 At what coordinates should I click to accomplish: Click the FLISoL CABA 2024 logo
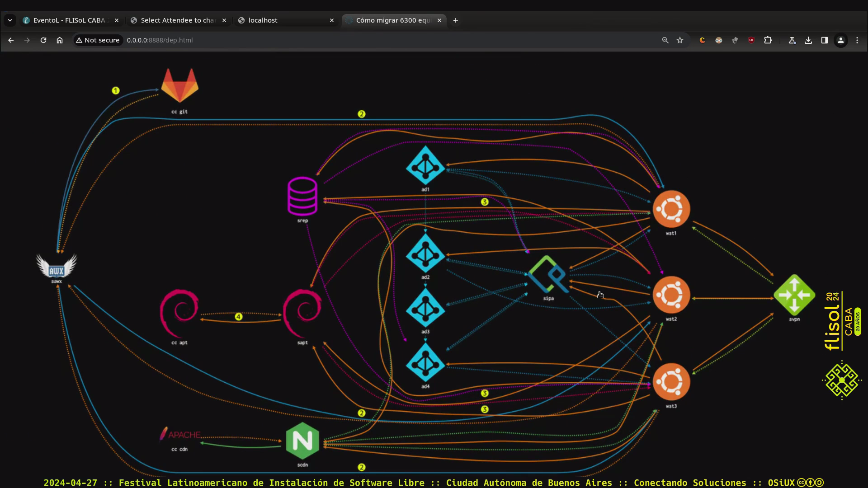tap(842, 321)
